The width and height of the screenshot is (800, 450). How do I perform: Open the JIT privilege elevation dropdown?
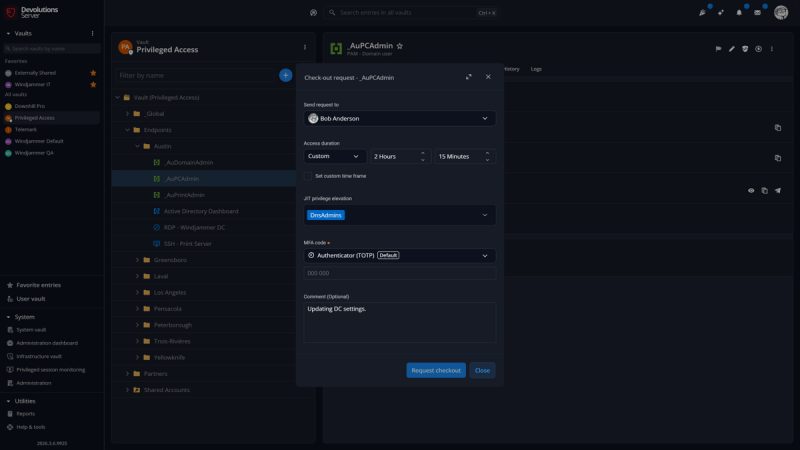pyautogui.click(x=399, y=215)
